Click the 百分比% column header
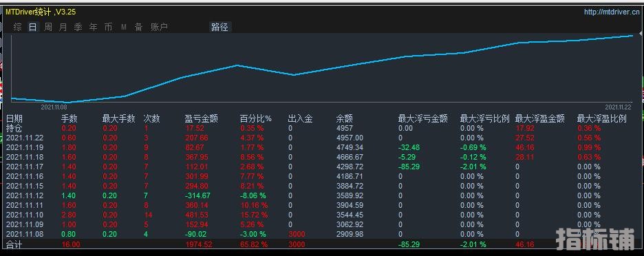 [x=256, y=119]
